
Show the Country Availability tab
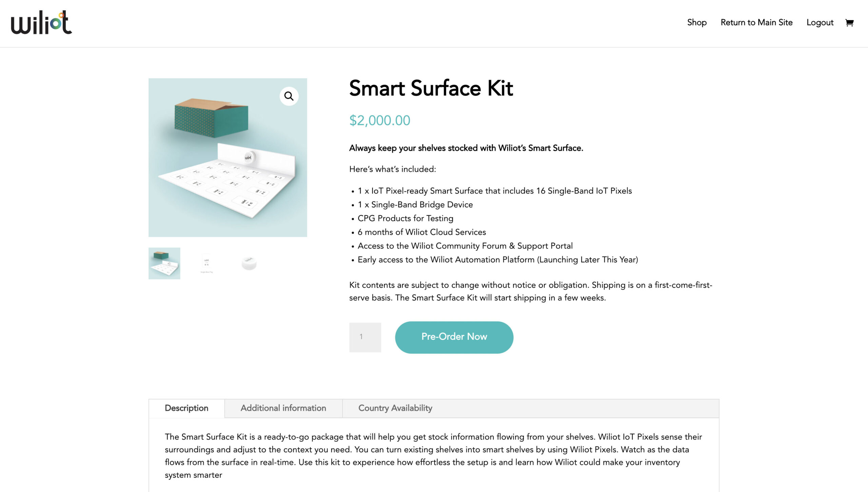(395, 408)
